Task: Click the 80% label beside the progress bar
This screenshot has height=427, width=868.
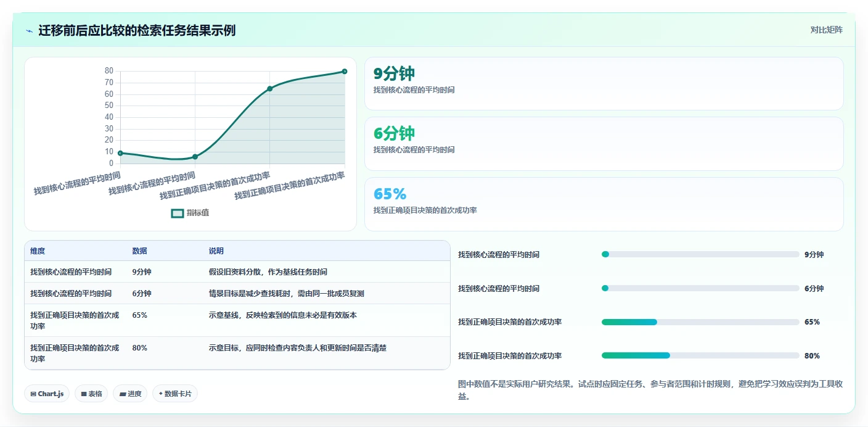Action: coord(812,356)
